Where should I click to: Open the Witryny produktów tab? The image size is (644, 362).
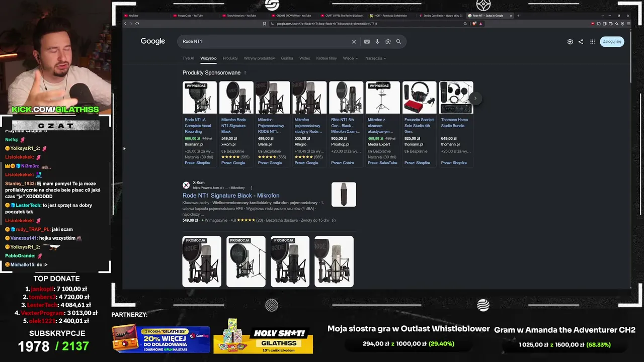[x=259, y=58]
